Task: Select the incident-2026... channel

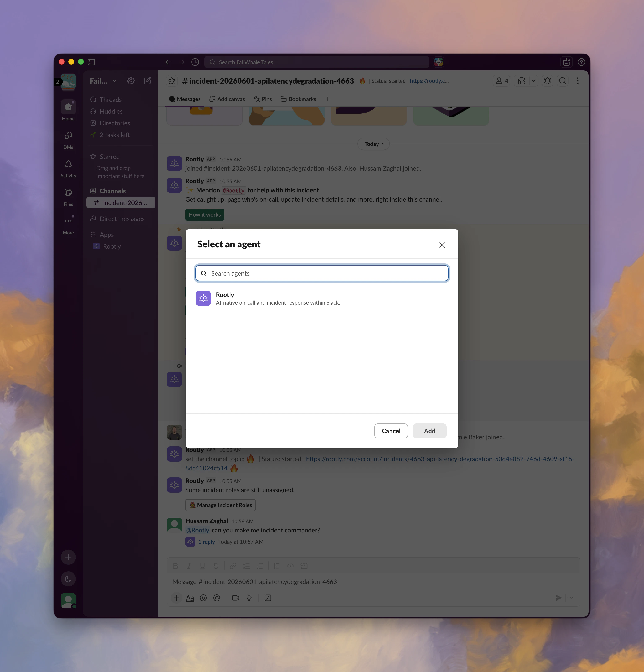Action: point(120,203)
